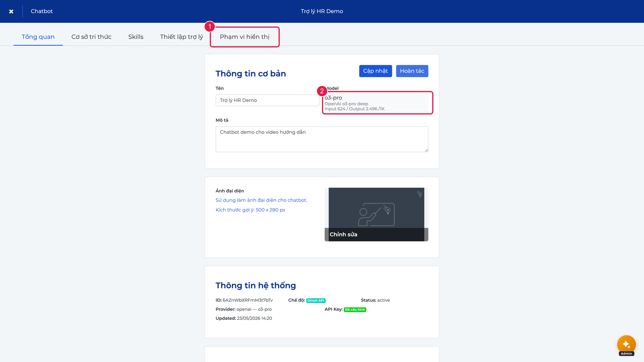Image resolution: width=644 pixels, height=362 pixels.
Task: Open the Admin AI assistant floating button
Action: [x=626, y=345]
